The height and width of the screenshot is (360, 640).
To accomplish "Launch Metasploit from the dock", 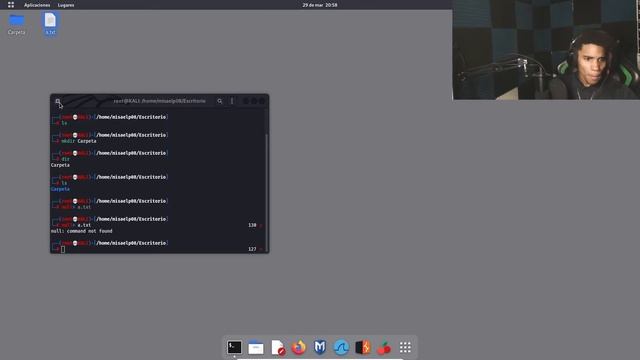I will pyautogui.click(x=320, y=347).
